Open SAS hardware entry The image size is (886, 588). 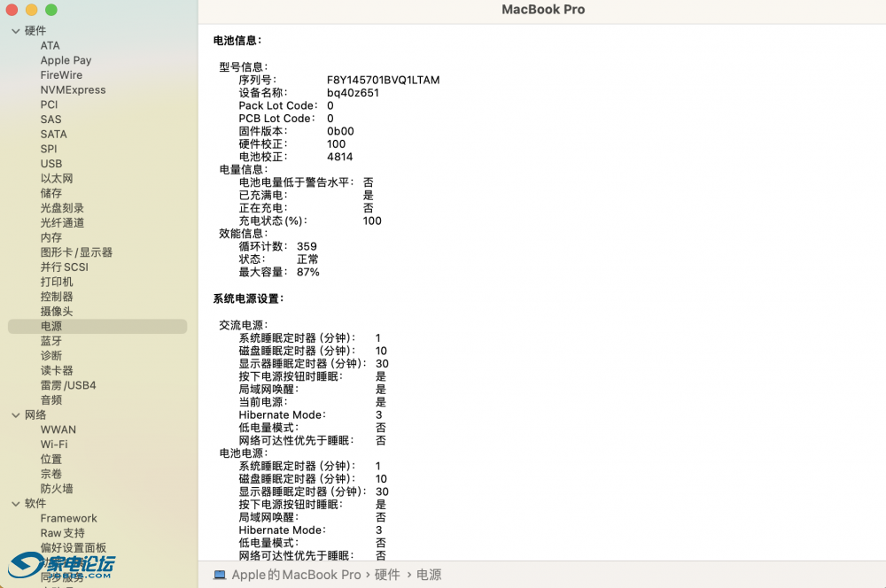click(x=51, y=120)
